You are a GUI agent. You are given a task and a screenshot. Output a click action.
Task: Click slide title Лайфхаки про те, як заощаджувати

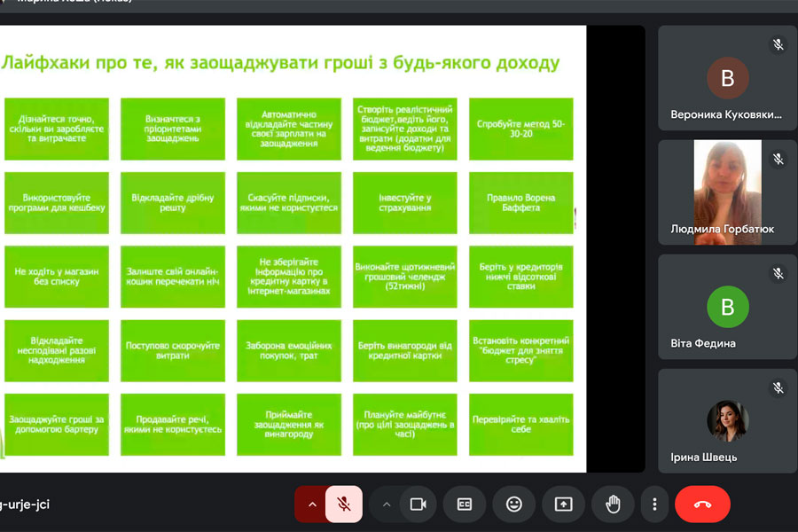(x=280, y=63)
